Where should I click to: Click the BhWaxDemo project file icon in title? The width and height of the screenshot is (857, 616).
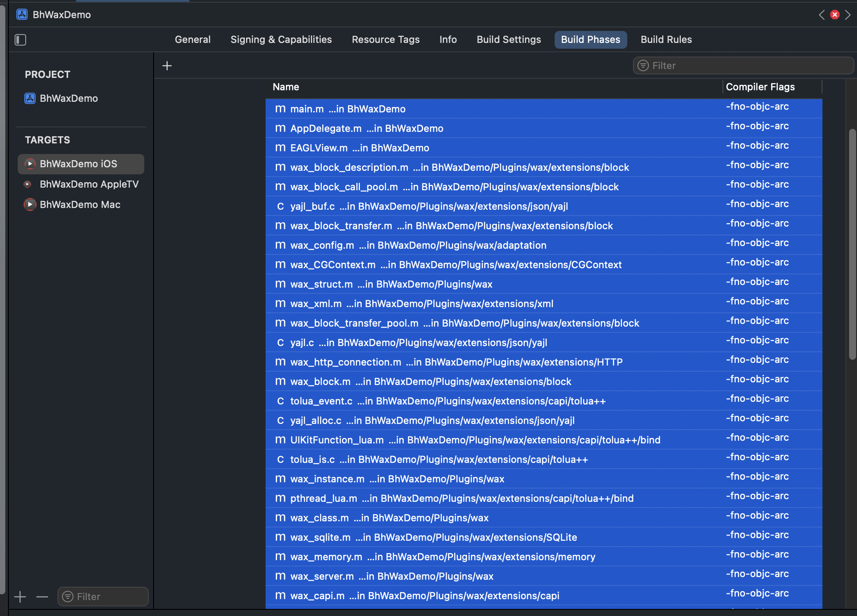[x=22, y=15]
